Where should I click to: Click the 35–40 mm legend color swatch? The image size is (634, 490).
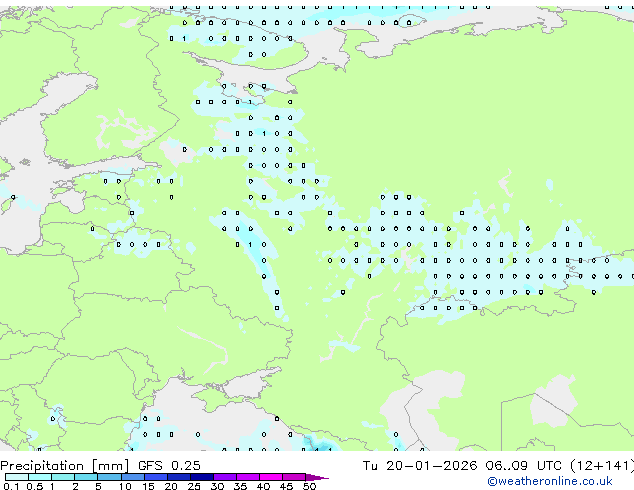click(x=248, y=477)
